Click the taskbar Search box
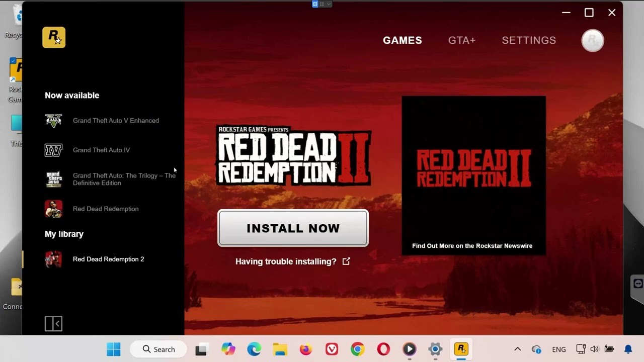The image size is (644, 362). [158, 349]
